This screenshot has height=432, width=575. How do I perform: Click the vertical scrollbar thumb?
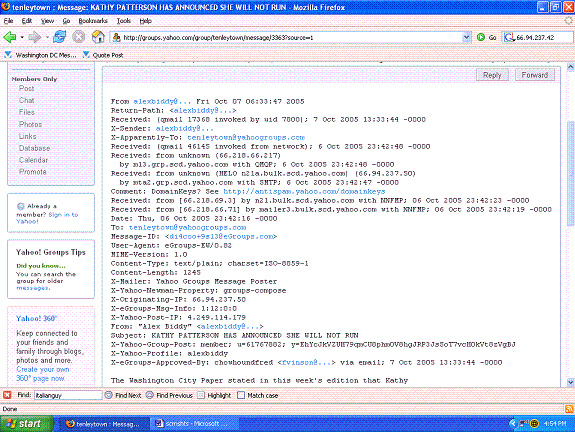570,173
